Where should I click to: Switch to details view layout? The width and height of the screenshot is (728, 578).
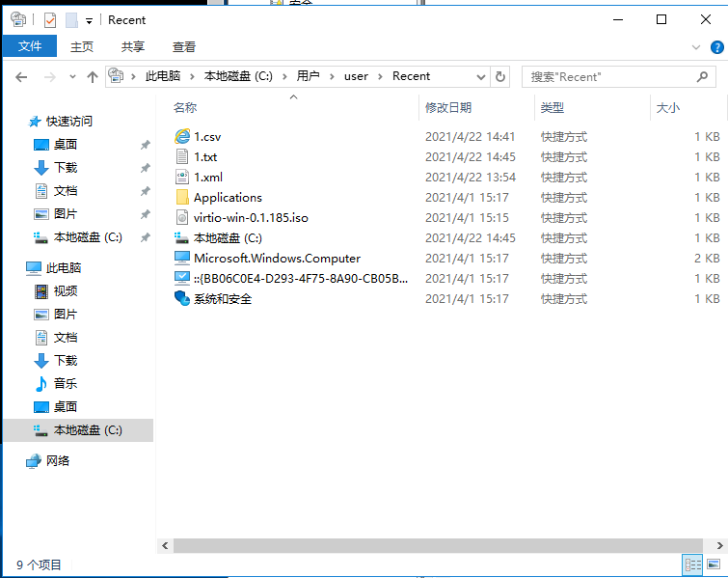pyautogui.click(x=692, y=565)
